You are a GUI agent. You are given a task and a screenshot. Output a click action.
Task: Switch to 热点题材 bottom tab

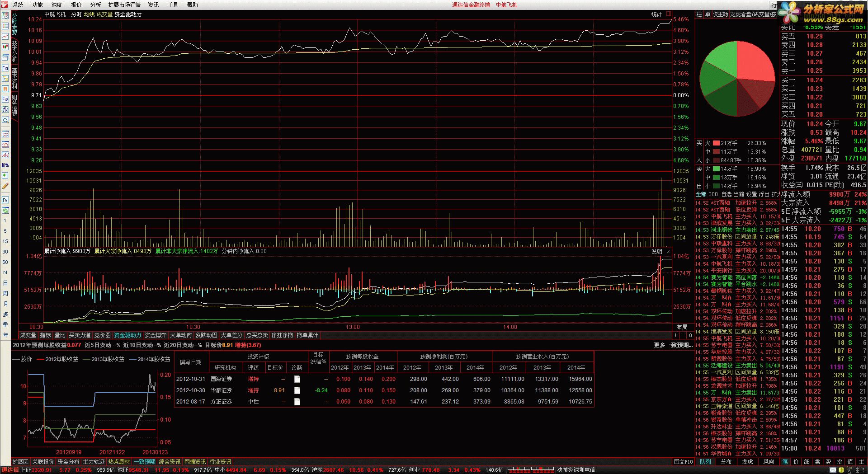119,462
